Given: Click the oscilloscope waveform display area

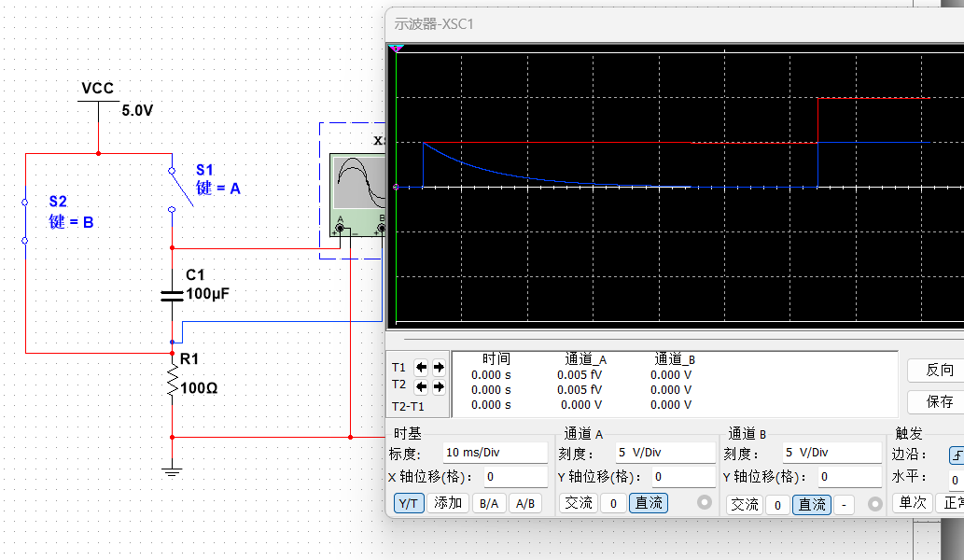Looking at the screenshot, I should tap(677, 187).
